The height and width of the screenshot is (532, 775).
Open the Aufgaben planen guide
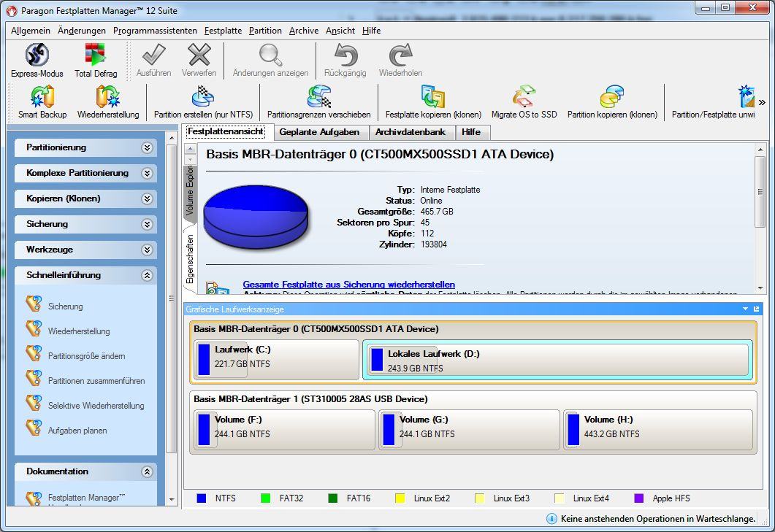coord(77,431)
